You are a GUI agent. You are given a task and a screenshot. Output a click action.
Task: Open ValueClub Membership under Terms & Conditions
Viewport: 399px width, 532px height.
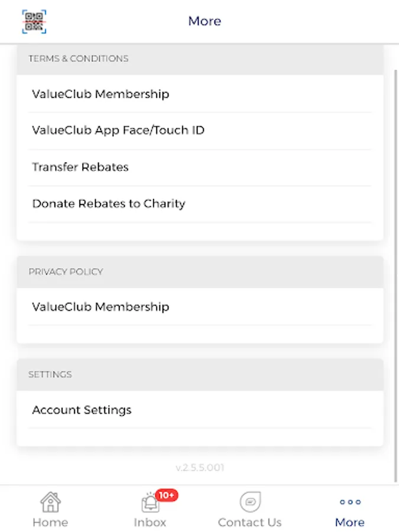(100, 94)
